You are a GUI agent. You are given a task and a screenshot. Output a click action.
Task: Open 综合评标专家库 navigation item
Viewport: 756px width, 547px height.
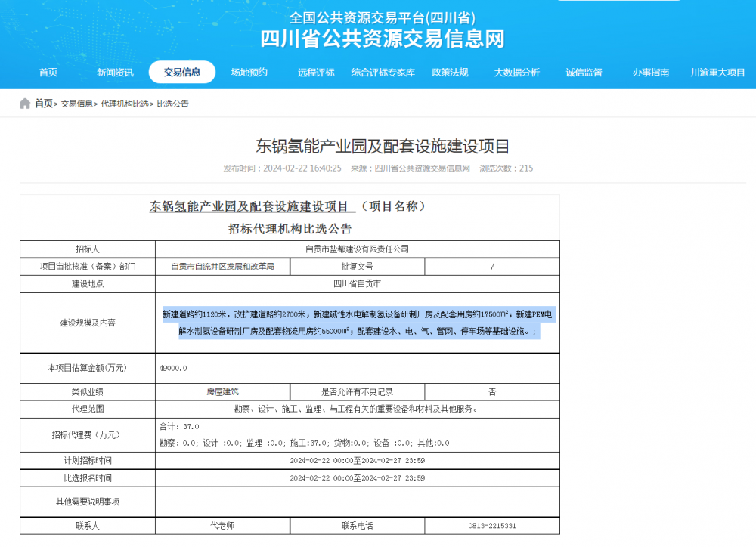coord(383,73)
